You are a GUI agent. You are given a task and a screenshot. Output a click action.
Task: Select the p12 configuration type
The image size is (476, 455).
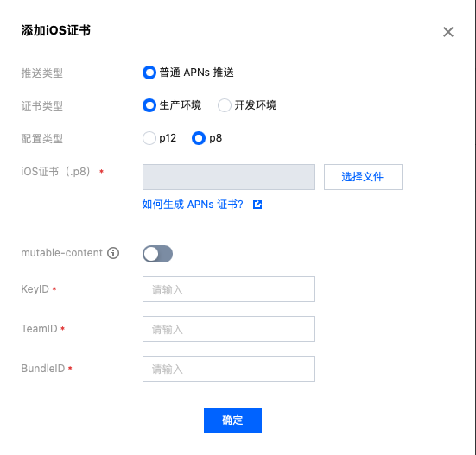pyautogui.click(x=149, y=138)
